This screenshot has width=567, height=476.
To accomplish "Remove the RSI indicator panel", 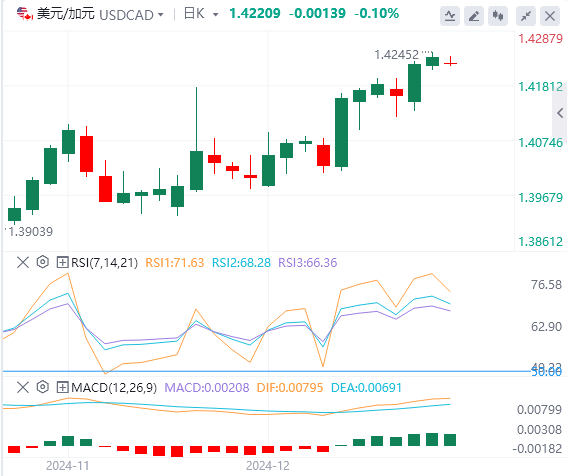I will coord(23,262).
